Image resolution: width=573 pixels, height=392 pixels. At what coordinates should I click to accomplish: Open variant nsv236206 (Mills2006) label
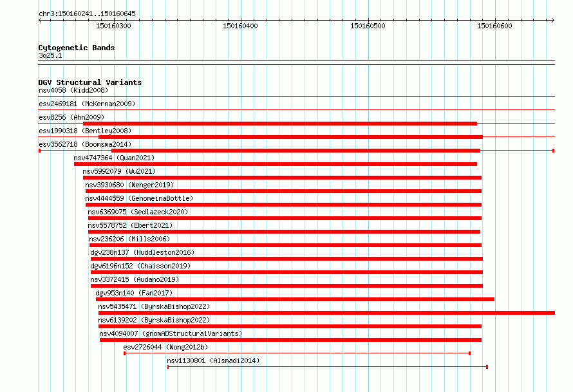click(x=129, y=239)
